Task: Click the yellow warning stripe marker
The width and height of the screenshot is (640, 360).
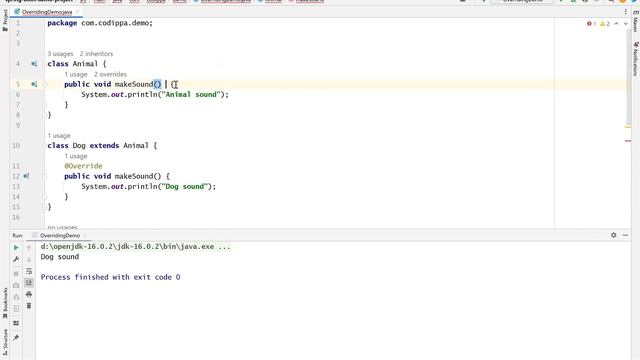Action: [x=628, y=127]
